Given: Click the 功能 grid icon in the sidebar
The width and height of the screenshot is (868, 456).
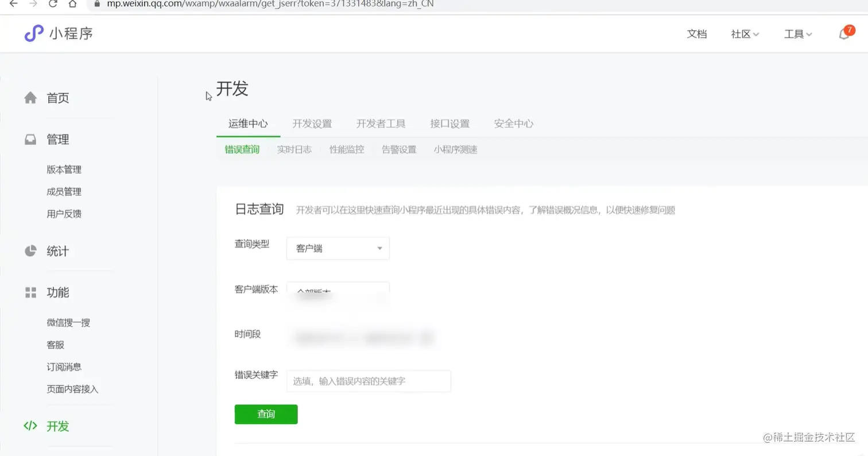Looking at the screenshot, I should pos(30,292).
